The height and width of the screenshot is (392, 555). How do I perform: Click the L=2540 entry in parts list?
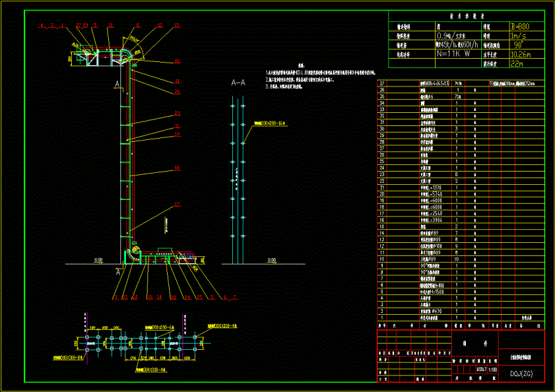coord(431,214)
